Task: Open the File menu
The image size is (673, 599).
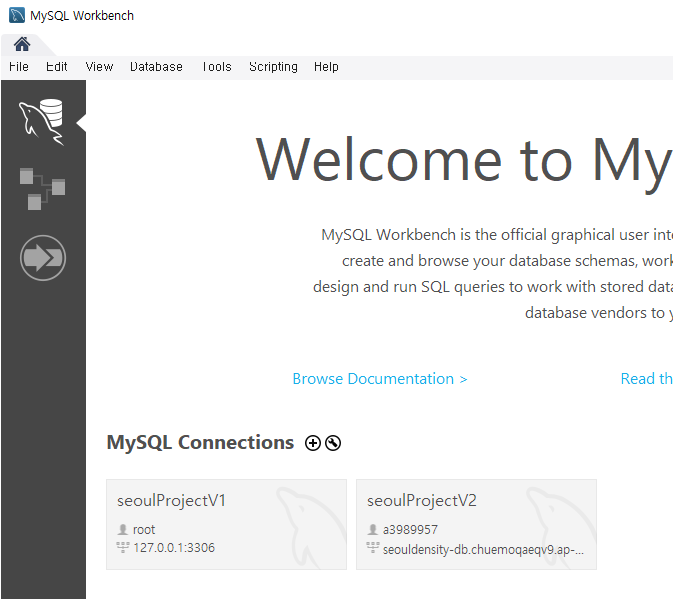Action: [19, 67]
